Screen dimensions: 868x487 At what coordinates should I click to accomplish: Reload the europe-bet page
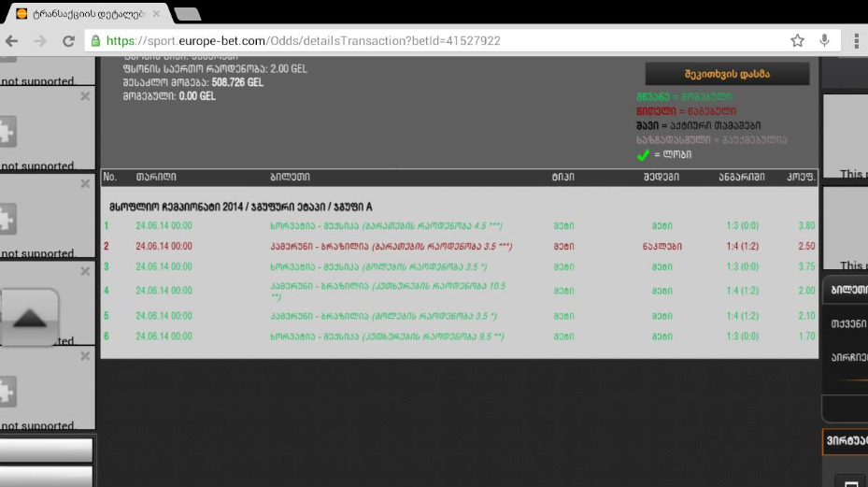pos(68,41)
